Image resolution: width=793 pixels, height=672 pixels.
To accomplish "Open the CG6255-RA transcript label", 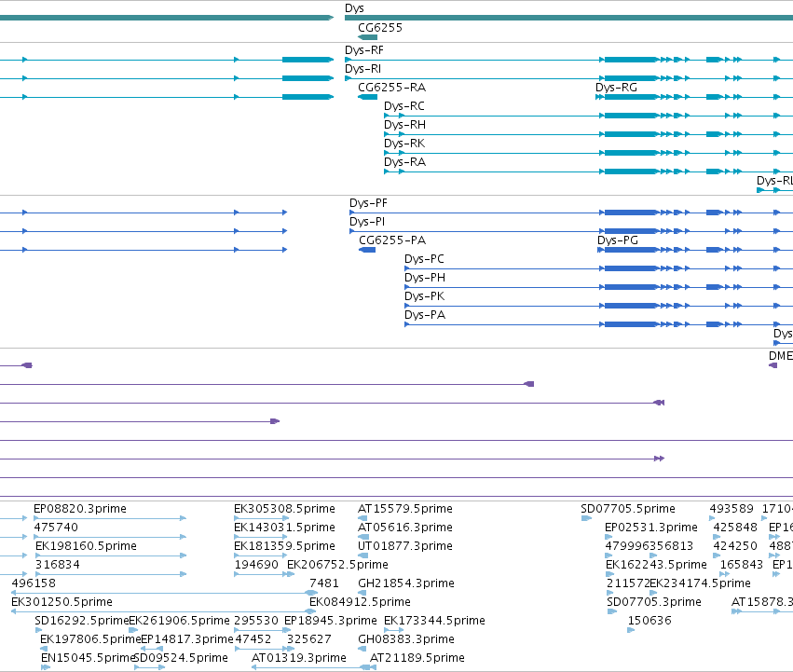I will (x=392, y=88).
